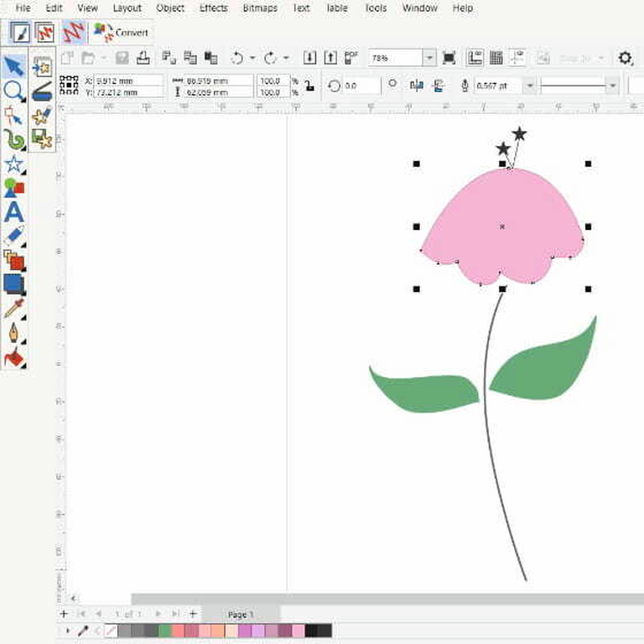This screenshot has height=644, width=644.
Task: Select the Pen nib tool
Action: pyautogui.click(x=13, y=333)
